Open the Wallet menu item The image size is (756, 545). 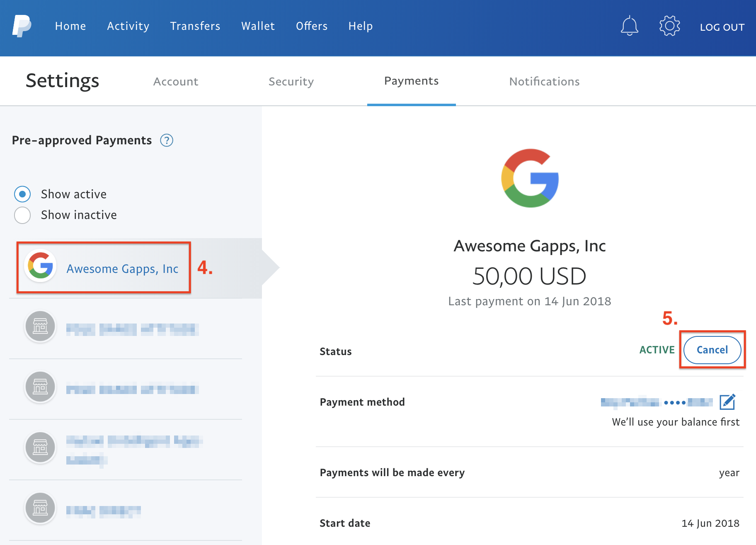258,26
